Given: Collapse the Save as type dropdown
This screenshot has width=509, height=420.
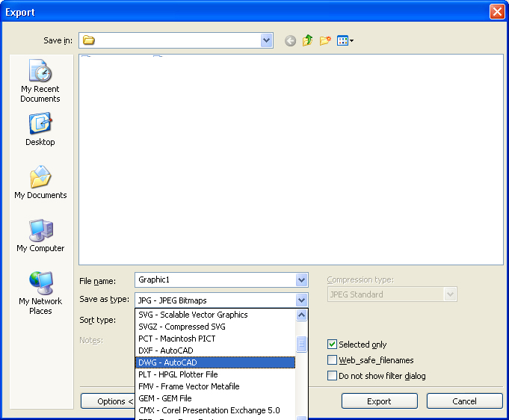Looking at the screenshot, I should [x=302, y=300].
